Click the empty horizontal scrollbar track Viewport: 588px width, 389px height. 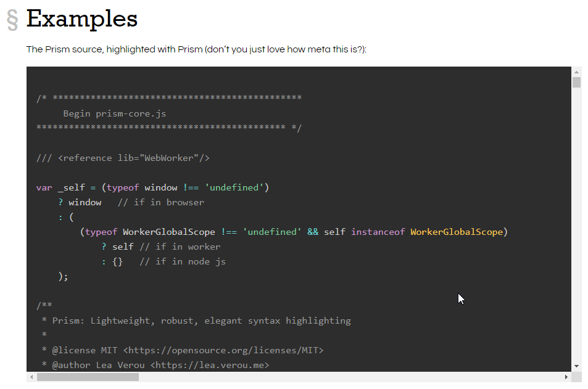(x=352, y=377)
